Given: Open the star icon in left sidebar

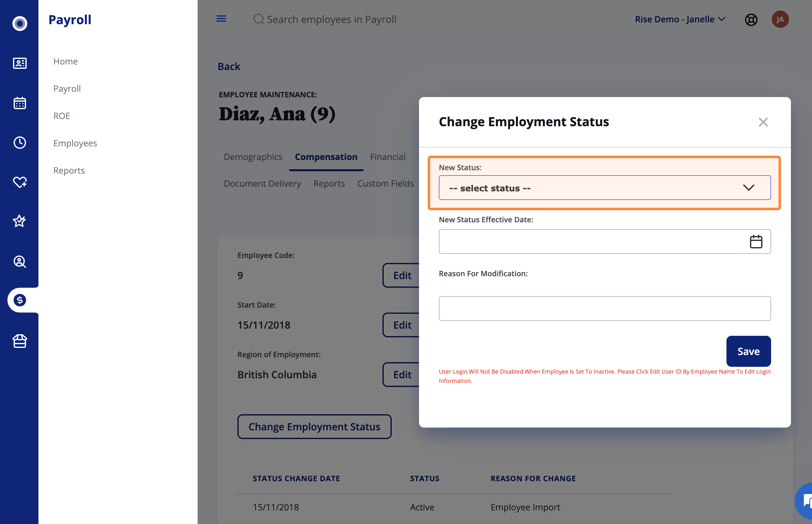Looking at the screenshot, I should click(20, 221).
